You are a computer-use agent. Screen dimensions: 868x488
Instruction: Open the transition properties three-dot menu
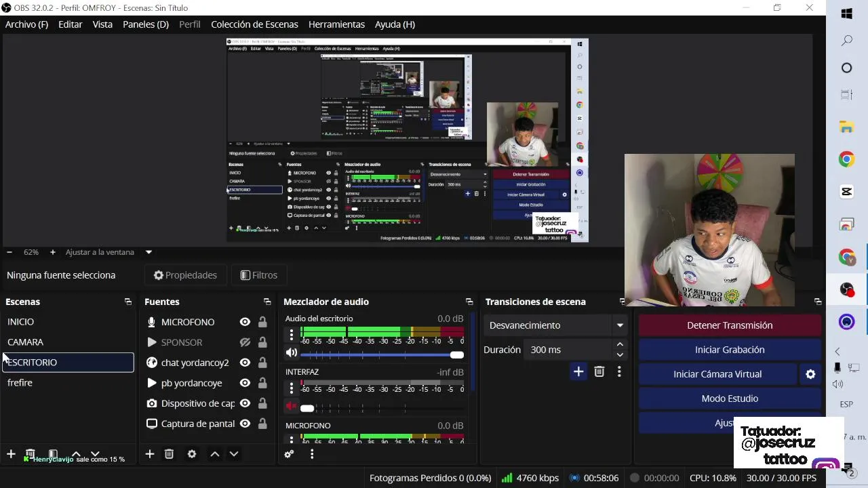619,371
